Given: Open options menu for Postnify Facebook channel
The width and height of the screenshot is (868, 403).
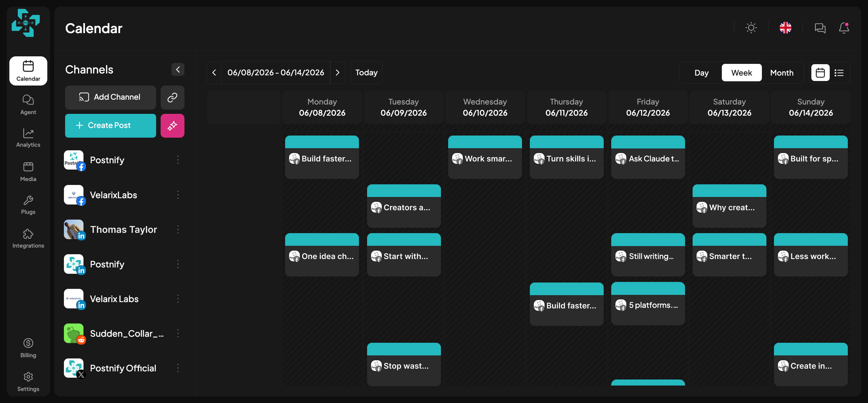Looking at the screenshot, I should [x=178, y=160].
